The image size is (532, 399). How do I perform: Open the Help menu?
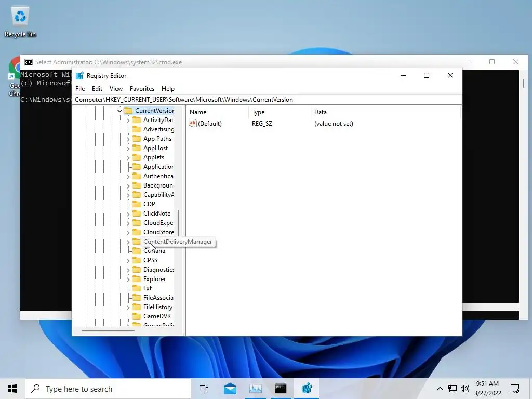(168, 88)
